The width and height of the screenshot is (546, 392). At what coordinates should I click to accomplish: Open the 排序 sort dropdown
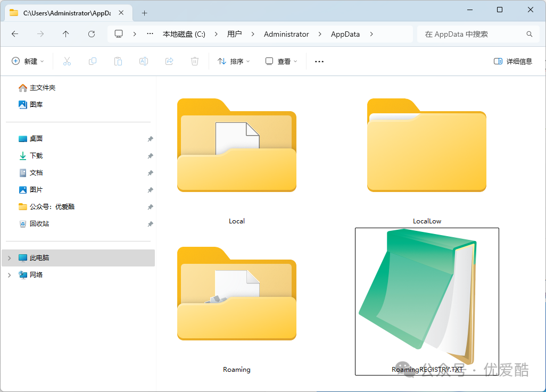[x=234, y=61]
